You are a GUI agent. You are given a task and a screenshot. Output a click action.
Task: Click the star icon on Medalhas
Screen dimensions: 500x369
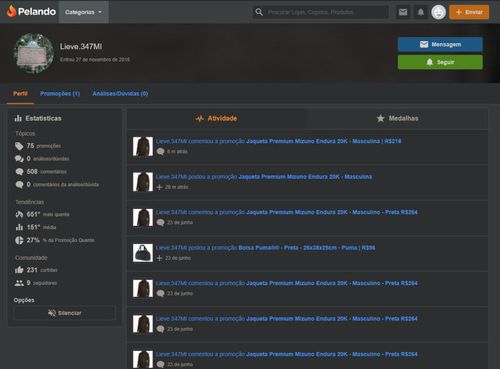tap(380, 118)
